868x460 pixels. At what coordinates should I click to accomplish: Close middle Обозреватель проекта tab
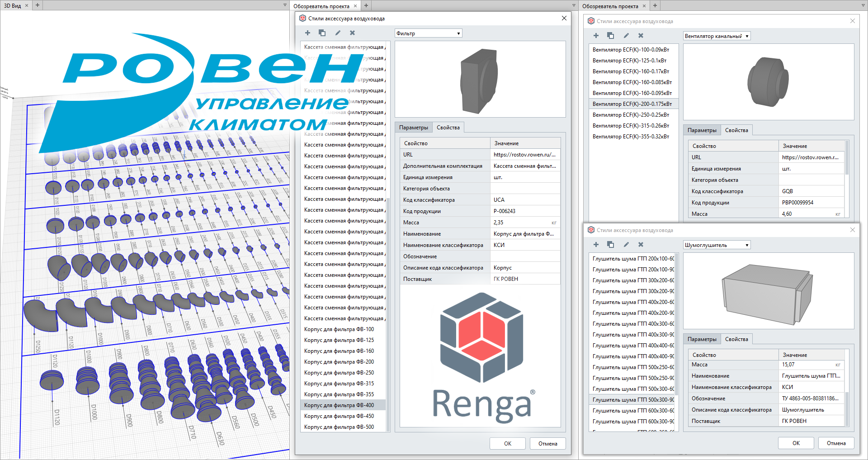(x=355, y=5)
